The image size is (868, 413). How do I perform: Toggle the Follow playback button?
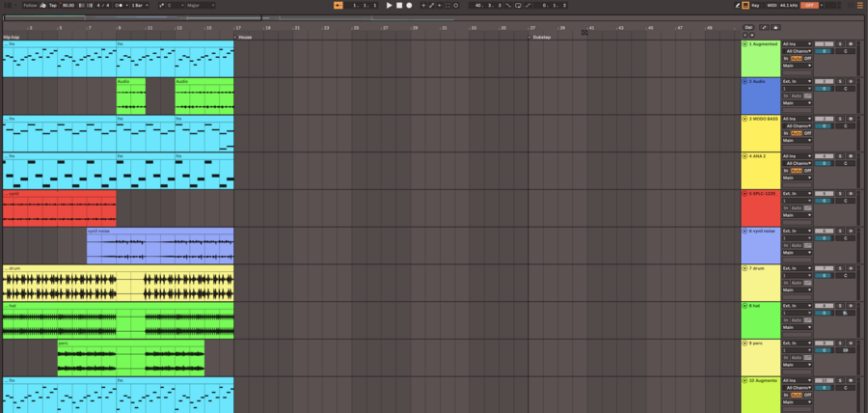pyautogui.click(x=30, y=6)
